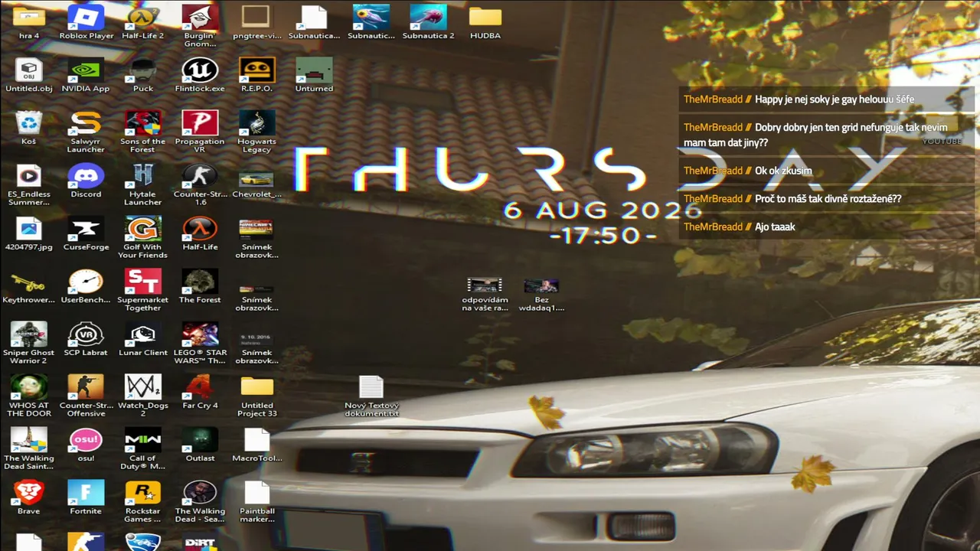Open the Roblox Player shortcut
This screenshot has width=980, height=551.
[86, 22]
